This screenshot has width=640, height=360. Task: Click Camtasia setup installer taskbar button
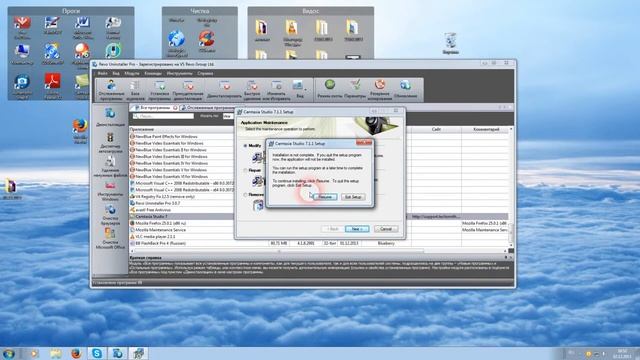pyautogui.click(x=138, y=353)
